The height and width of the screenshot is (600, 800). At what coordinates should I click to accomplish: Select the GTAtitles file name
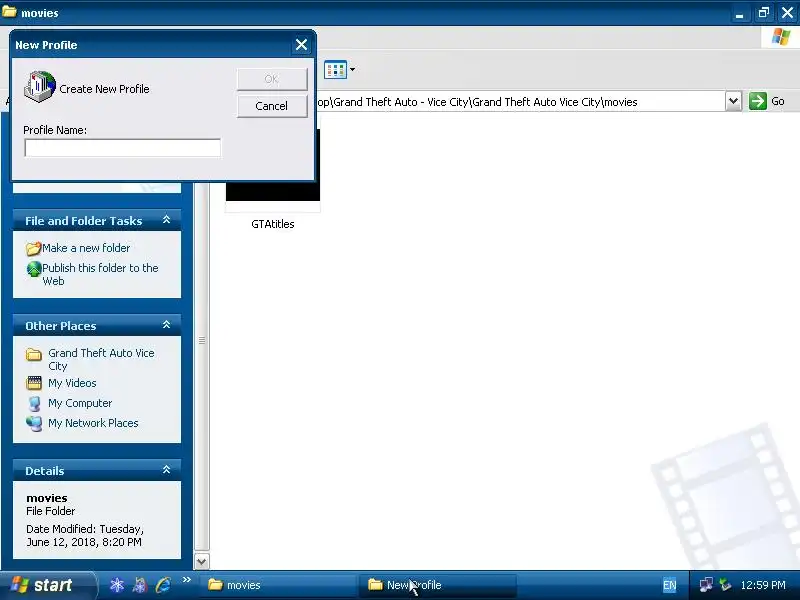pyautogui.click(x=273, y=224)
